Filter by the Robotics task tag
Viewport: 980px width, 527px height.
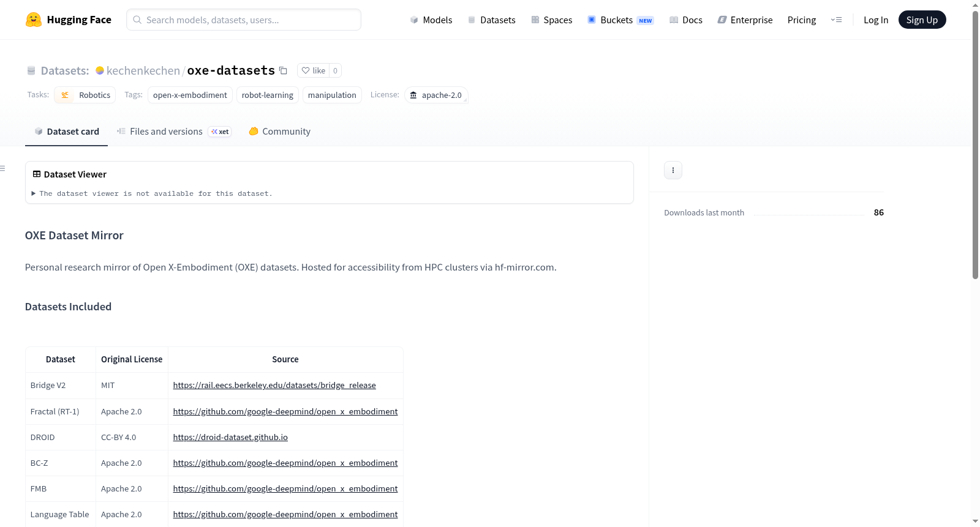click(x=85, y=95)
